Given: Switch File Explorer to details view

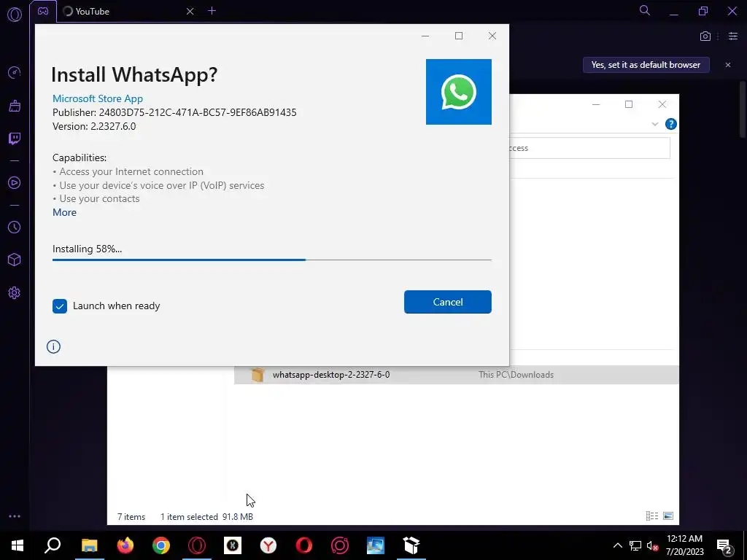Looking at the screenshot, I should (651, 516).
